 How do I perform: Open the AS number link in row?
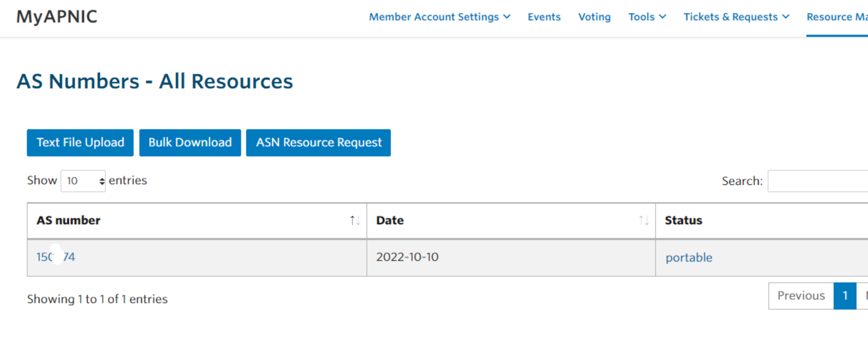[56, 257]
